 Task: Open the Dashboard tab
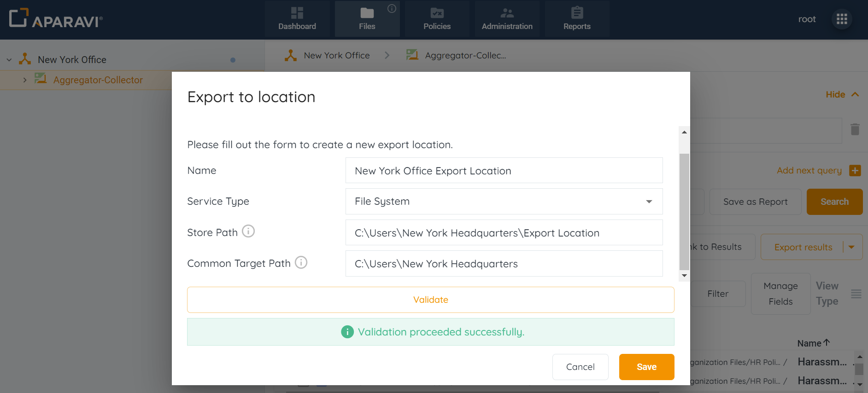click(x=297, y=19)
